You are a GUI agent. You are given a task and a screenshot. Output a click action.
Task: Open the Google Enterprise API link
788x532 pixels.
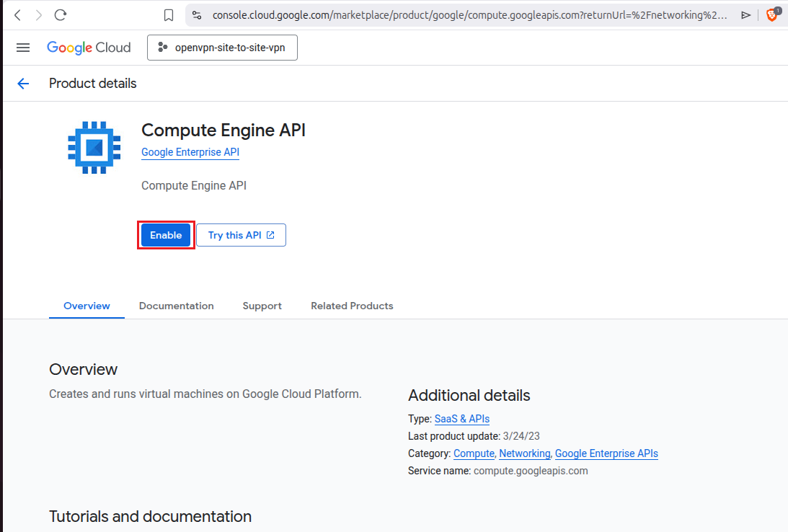click(190, 152)
